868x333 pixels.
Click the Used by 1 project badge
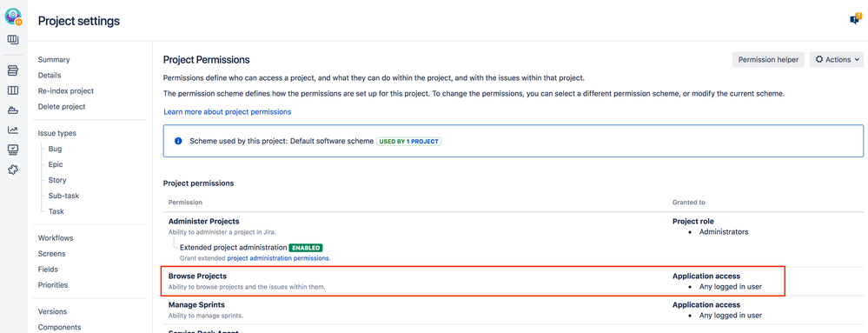[x=409, y=142]
